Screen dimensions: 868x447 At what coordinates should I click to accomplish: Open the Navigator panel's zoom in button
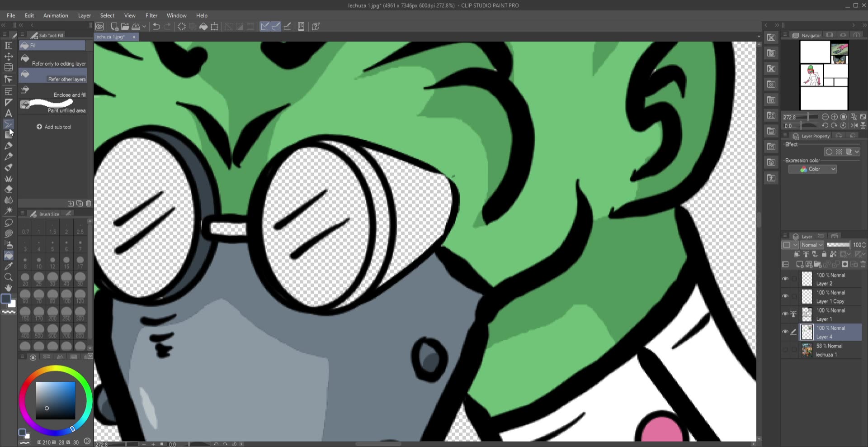pyautogui.click(x=833, y=117)
